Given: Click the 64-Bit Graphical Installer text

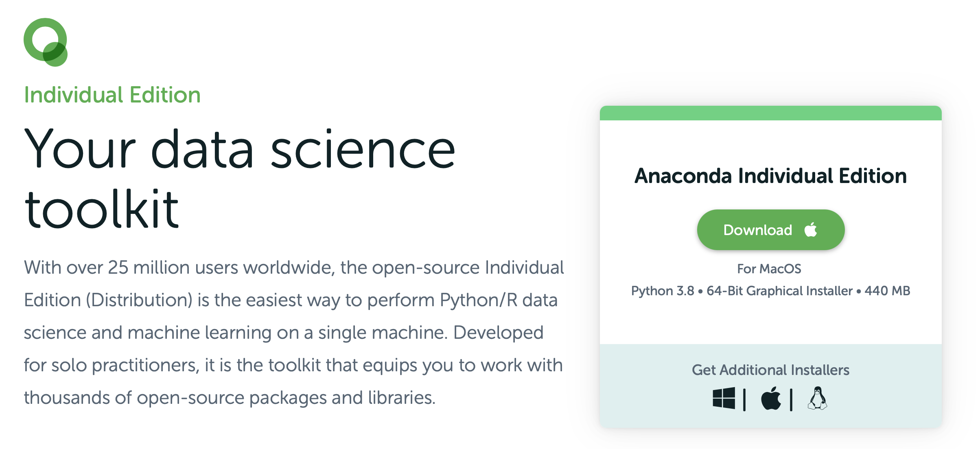Looking at the screenshot, I should coord(779,291).
